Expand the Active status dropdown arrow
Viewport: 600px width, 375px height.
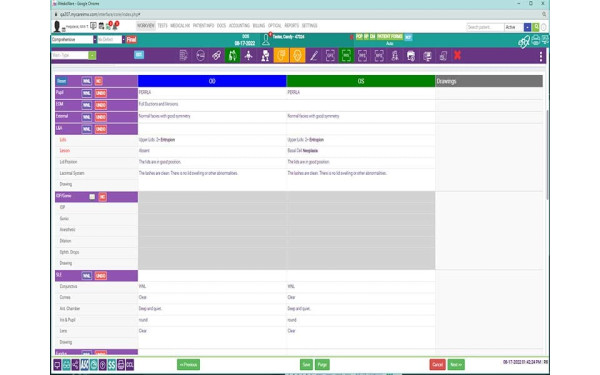click(527, 27)
